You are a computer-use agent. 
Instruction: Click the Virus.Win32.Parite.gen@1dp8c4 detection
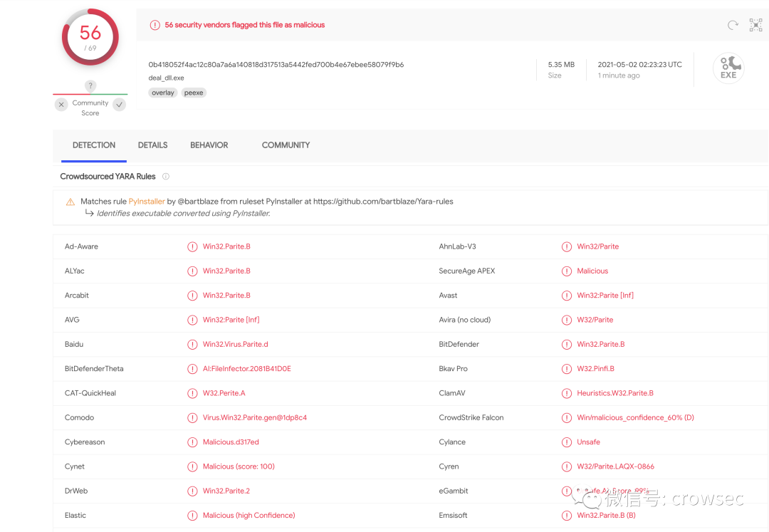click(254, 418)
